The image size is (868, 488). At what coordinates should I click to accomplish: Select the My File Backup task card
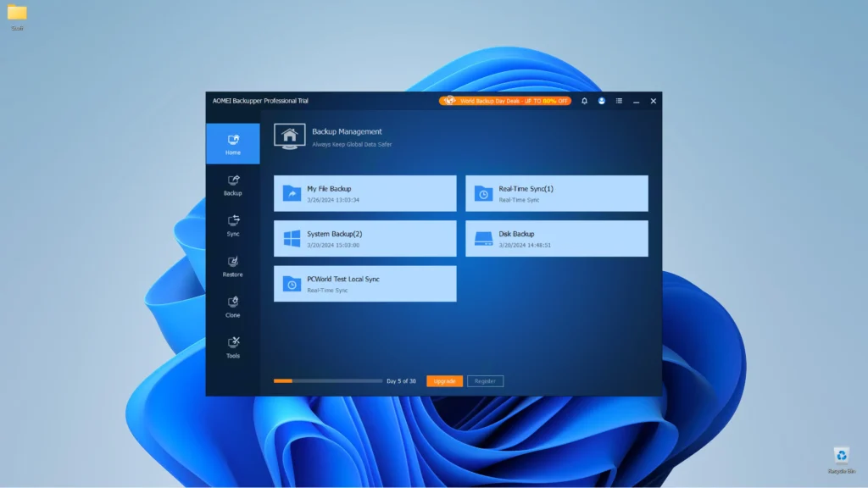pyautogui.click(x=364, y=193)
